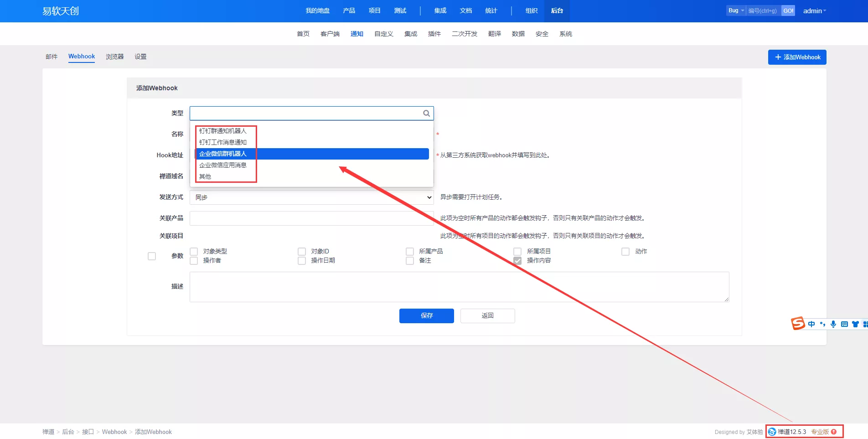Click the ZenTao logo icon in footer
The height and width of the screenshot is (439, 868).
click(772, 432)
